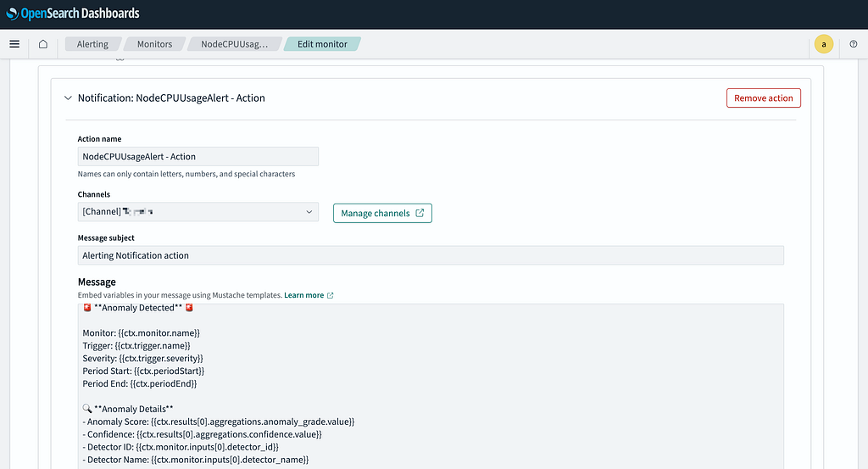This screenshot has width=868, height=469.
Task: Click the '**Anomaly Detected**' message line
Action: [138, 308]
